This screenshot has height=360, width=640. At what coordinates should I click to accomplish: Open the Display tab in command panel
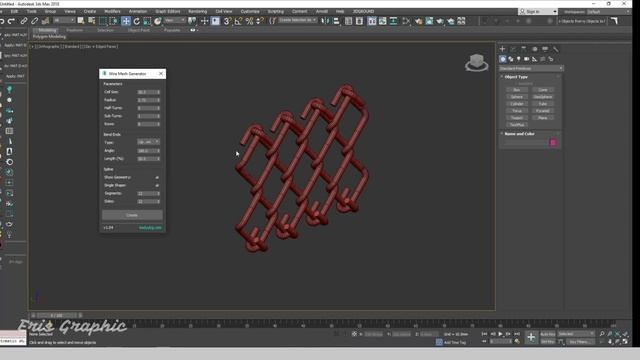pos(545,49)
